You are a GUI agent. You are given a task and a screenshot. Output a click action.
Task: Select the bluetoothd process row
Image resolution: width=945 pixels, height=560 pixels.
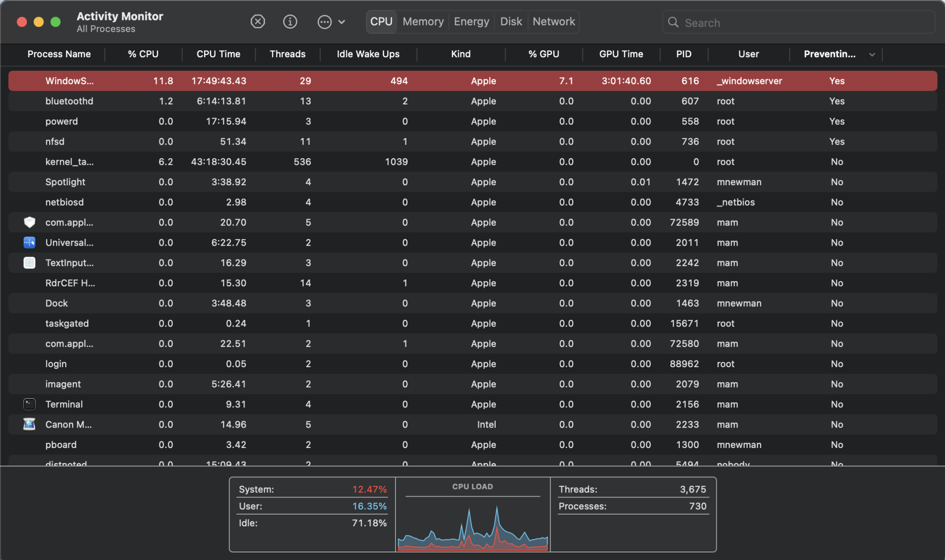pos(472,101)
